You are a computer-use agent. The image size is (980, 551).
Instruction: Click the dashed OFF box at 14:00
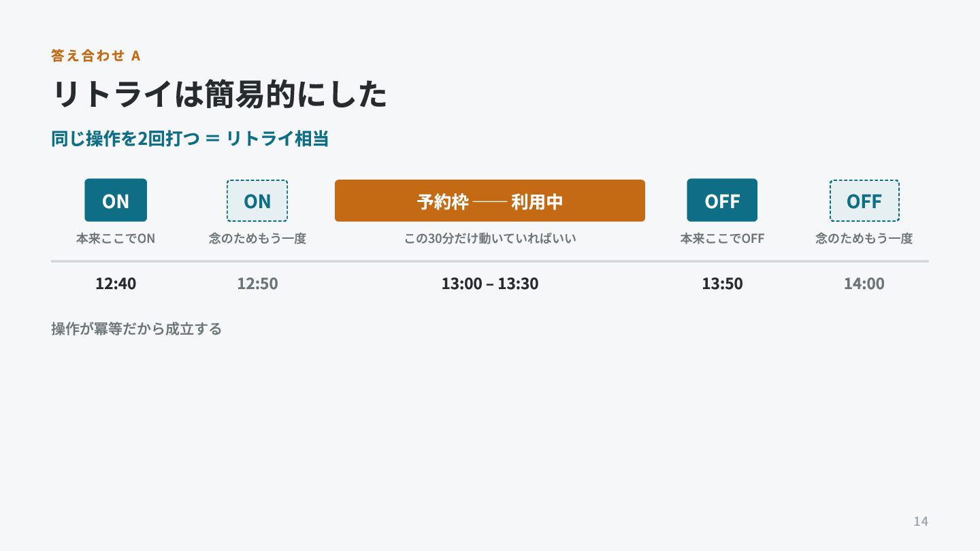[864, 201]
